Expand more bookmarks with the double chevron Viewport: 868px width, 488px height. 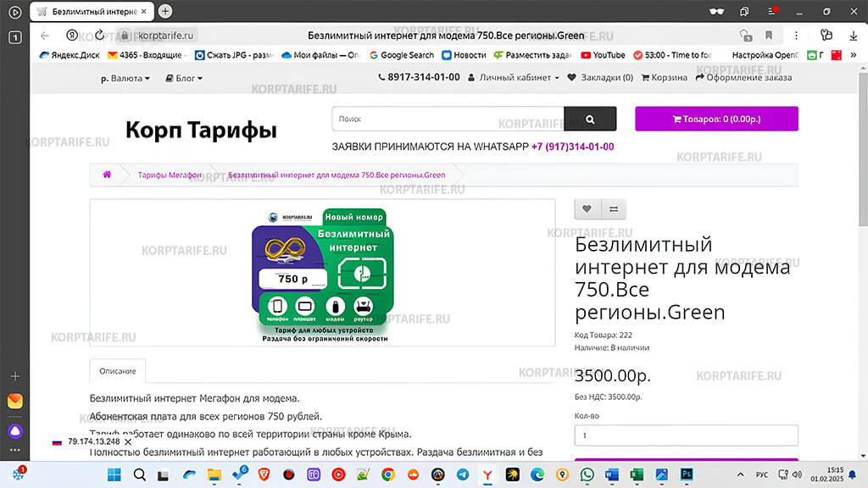pos(854,55)
